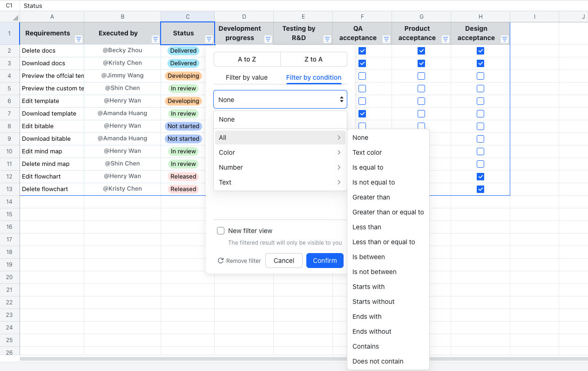Open the Status column filter icon

tap(209, 39)
